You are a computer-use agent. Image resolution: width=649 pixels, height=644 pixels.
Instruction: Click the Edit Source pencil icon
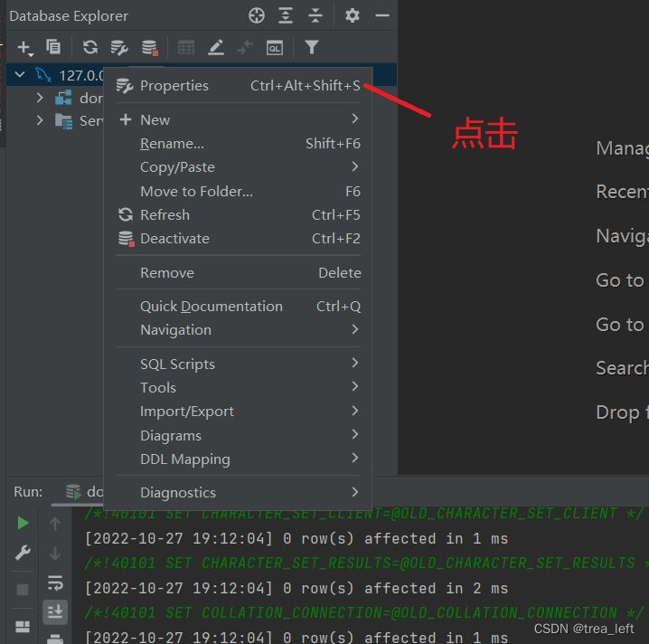click(x=216, y=48)
